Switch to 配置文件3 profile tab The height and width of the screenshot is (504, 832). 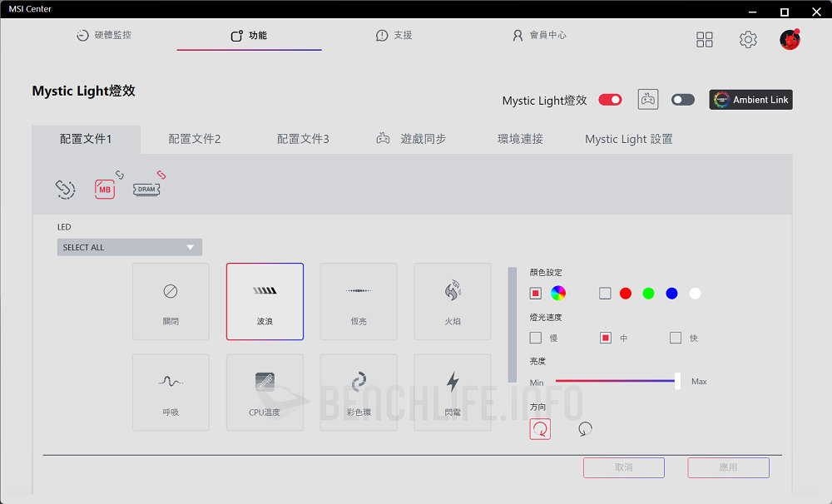tap(303, 139)
